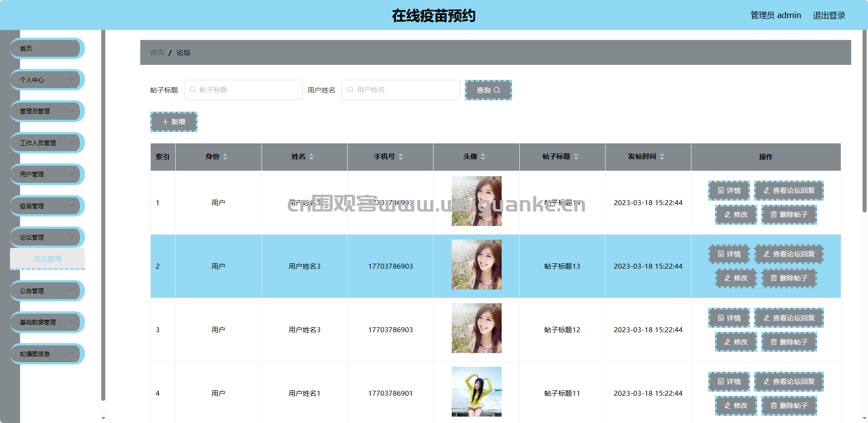Expand the 个人中心 sidebar menu
Image resolution: width=868 pixels, height=423 pixels.
[47, 80]
